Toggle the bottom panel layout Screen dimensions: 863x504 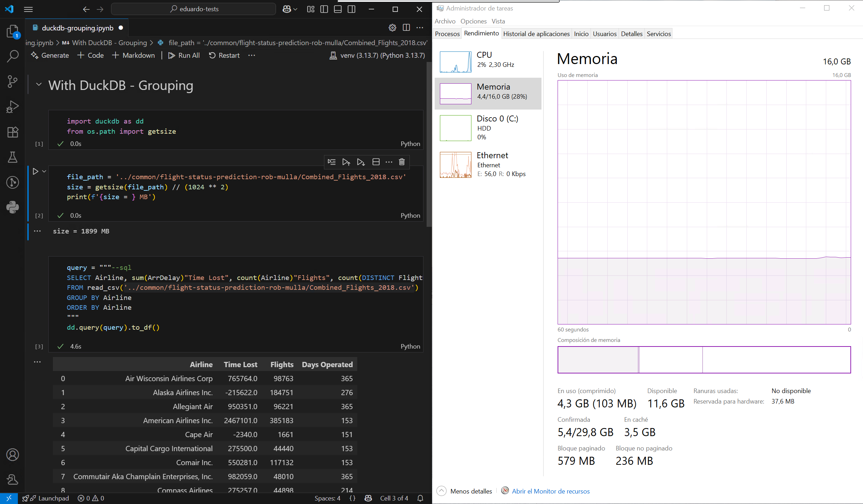pyautogui.click(x=338, y=9)
